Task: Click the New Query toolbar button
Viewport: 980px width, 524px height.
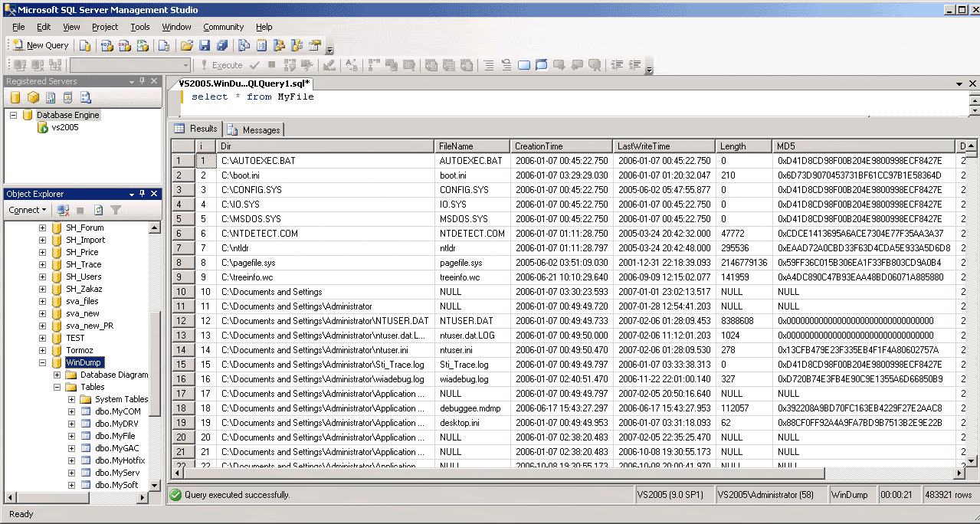Action: click(41, 45)
